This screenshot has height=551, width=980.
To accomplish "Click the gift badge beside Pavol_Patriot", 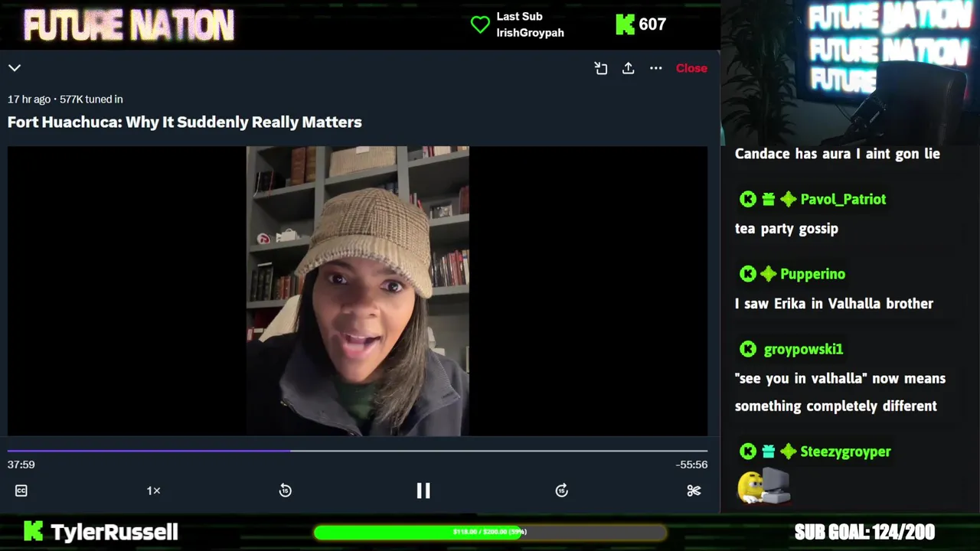I will [x=768, y=199].
